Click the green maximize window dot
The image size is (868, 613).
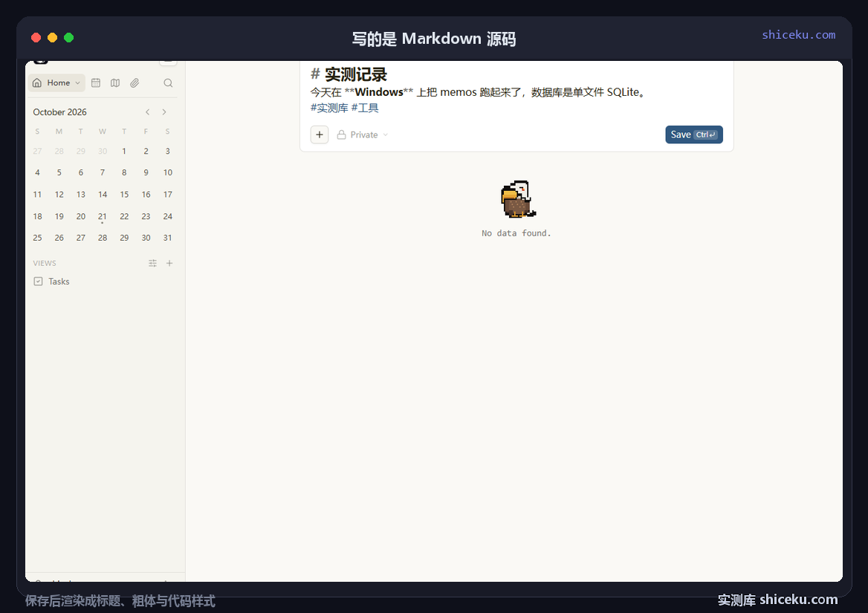point(68,38)
